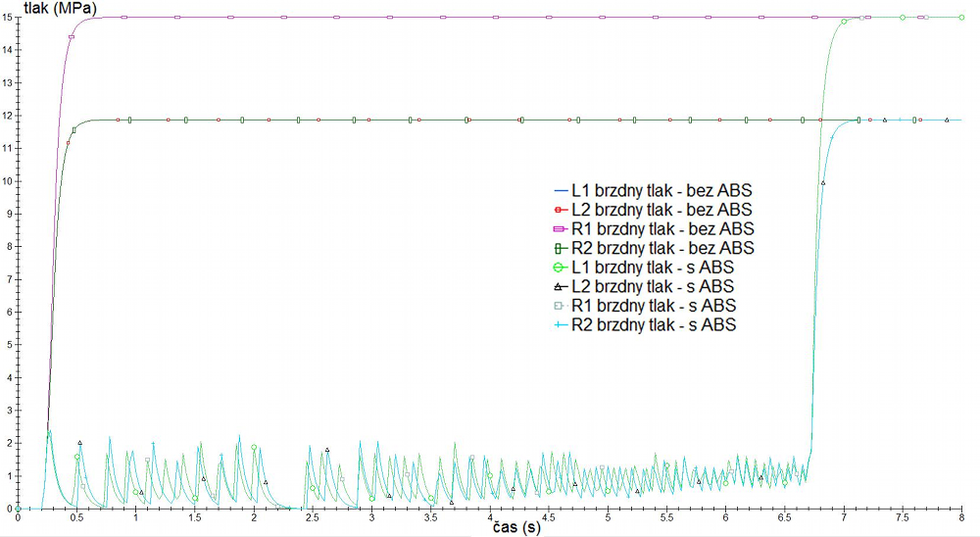The image size is (980, 537).
Task: Click the 1.5 label on the time axis
Action: tap(195, 517)
